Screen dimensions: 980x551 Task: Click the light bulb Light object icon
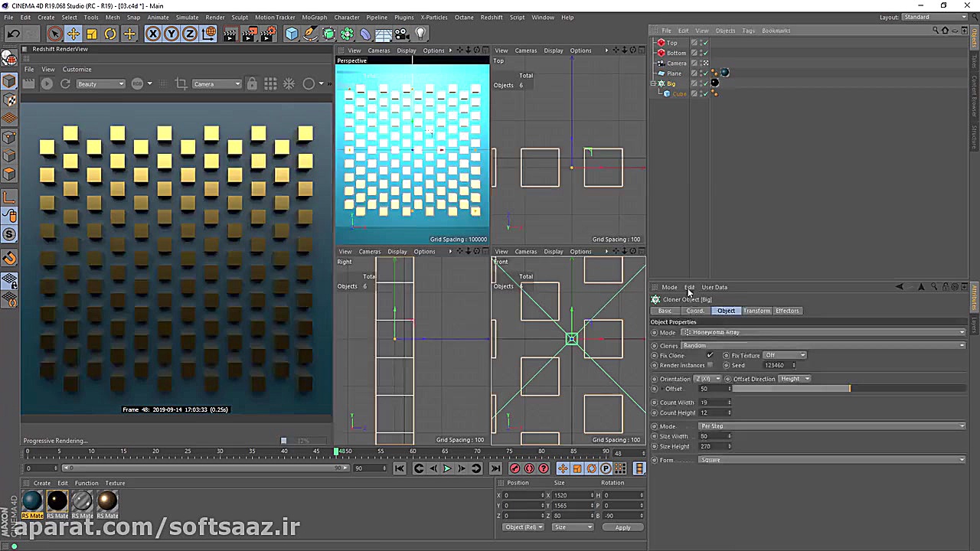point(420,34)
